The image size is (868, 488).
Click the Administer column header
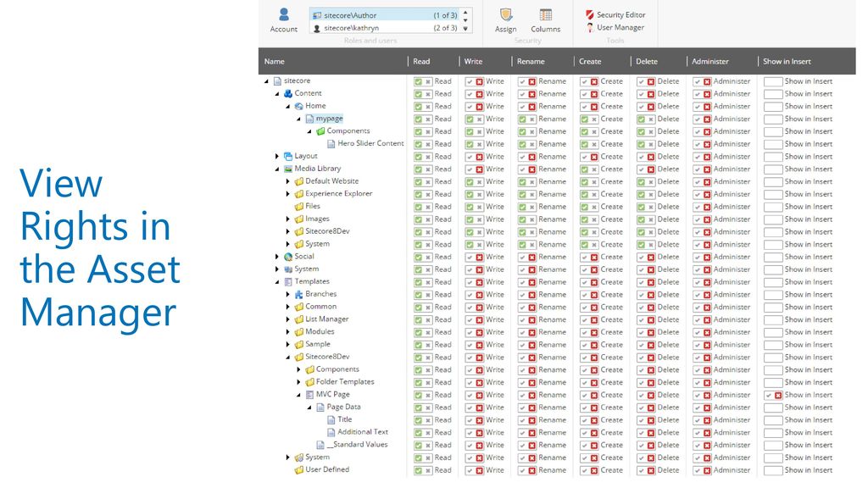point(710,61)
